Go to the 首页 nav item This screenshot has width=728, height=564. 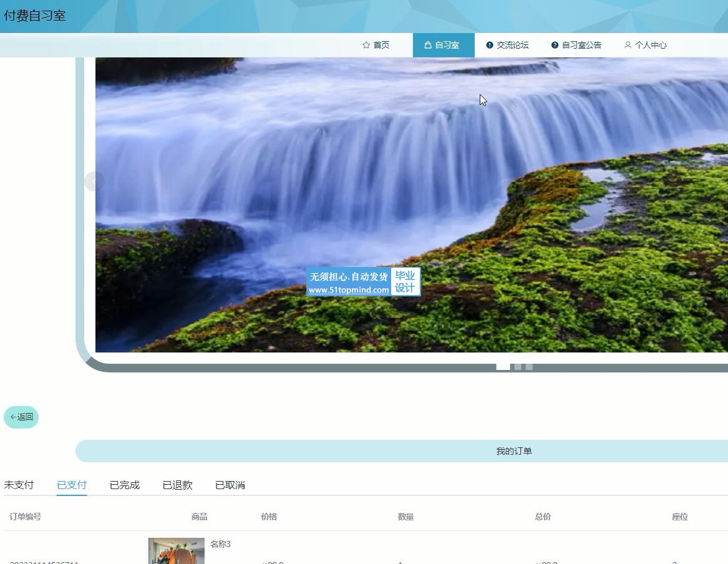click(376, 45)
